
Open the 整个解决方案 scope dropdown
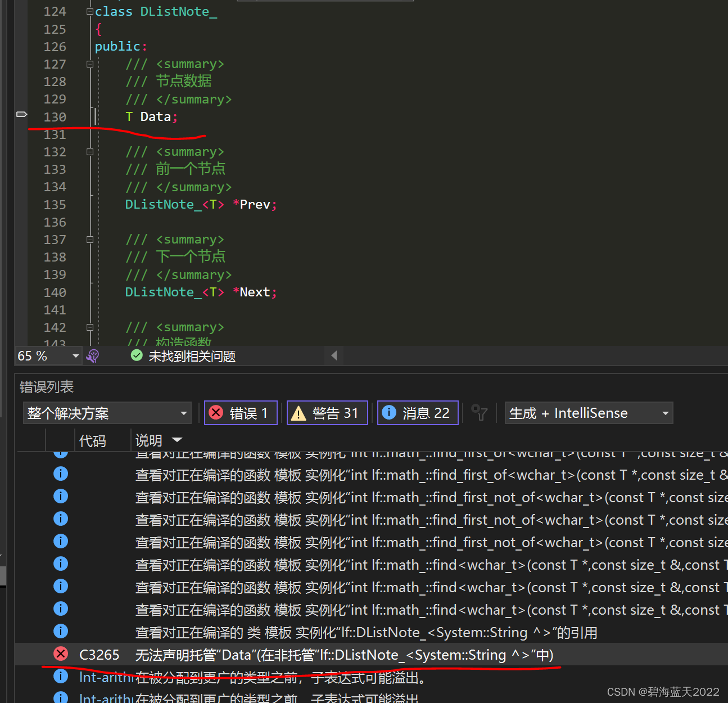(x=183, y=412)
